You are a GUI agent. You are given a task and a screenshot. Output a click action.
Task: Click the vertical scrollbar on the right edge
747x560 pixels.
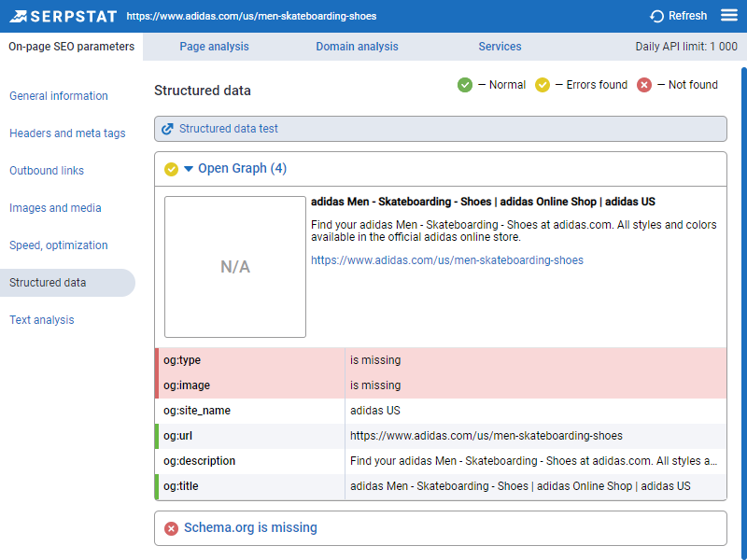click(744, 314)
